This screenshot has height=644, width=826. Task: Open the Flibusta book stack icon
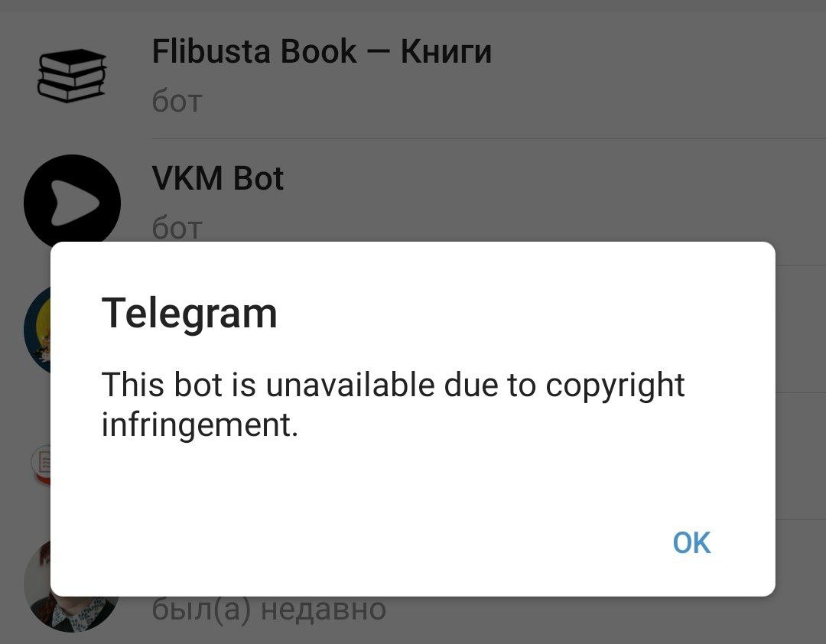pos(72,76)
